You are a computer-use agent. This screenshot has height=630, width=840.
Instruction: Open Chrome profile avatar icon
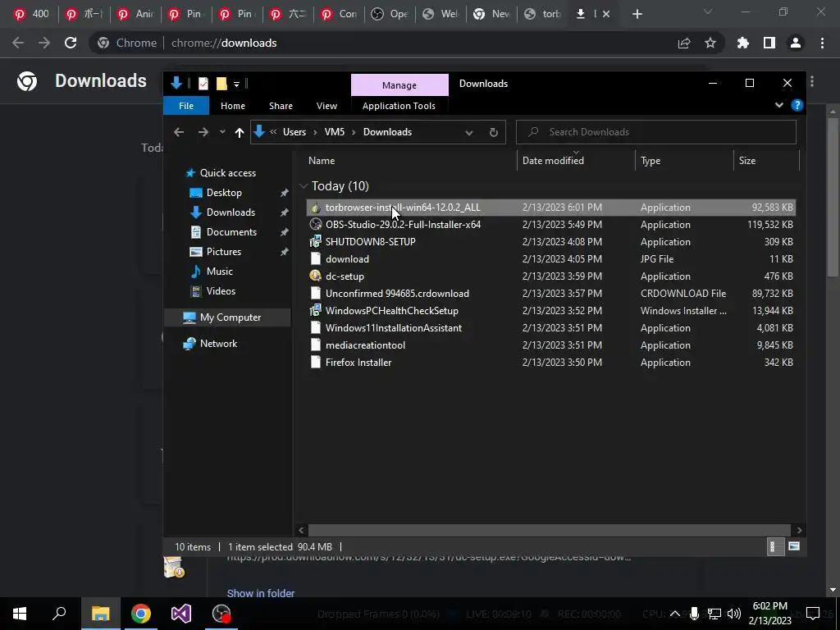[x=796, y=43]
